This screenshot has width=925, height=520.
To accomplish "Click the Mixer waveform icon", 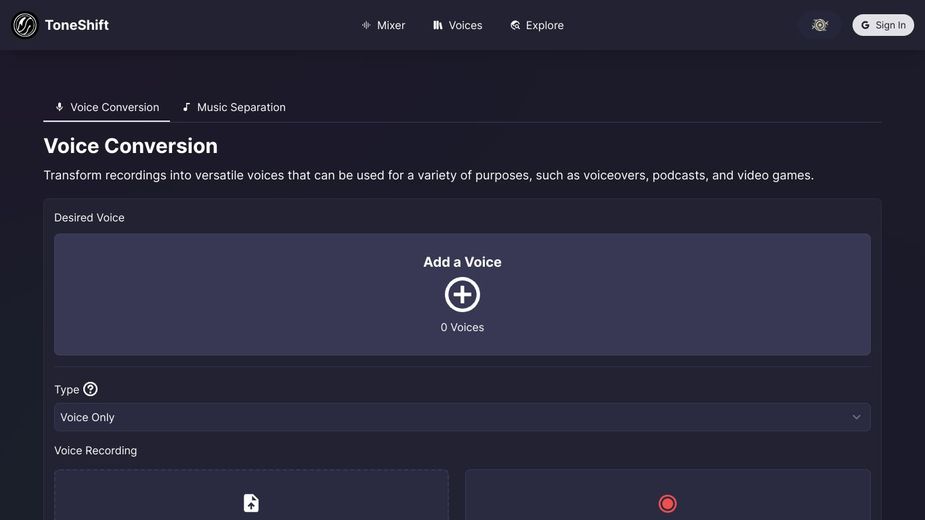I will tap(366, 25).
